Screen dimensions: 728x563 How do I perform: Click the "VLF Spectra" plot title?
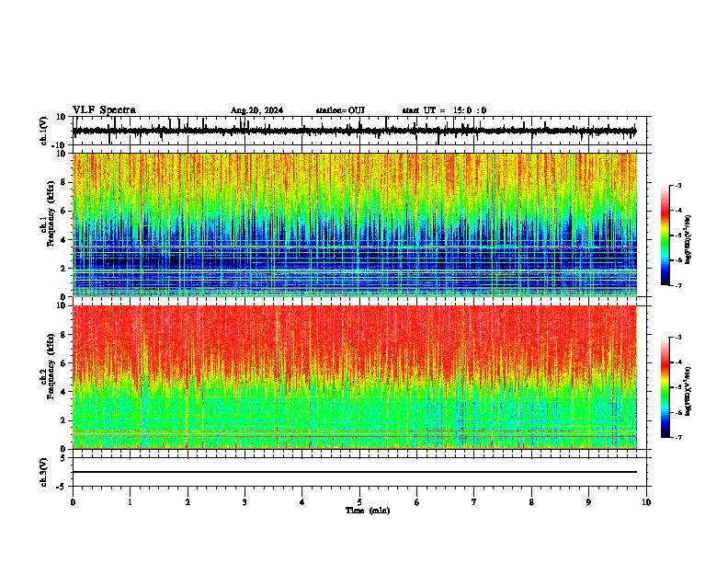[x=104, y=109]
